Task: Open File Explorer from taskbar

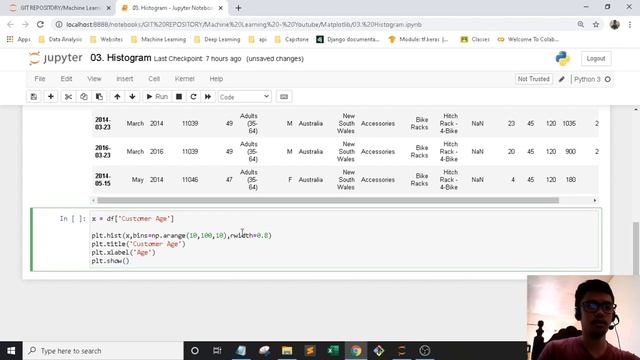Action: (x=287, y=351)
